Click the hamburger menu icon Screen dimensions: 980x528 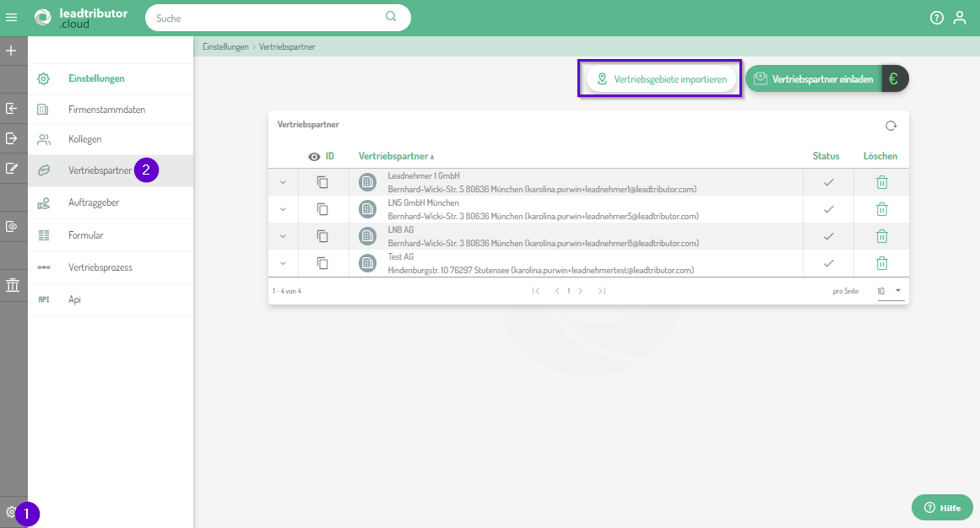[x=12, y=18]
